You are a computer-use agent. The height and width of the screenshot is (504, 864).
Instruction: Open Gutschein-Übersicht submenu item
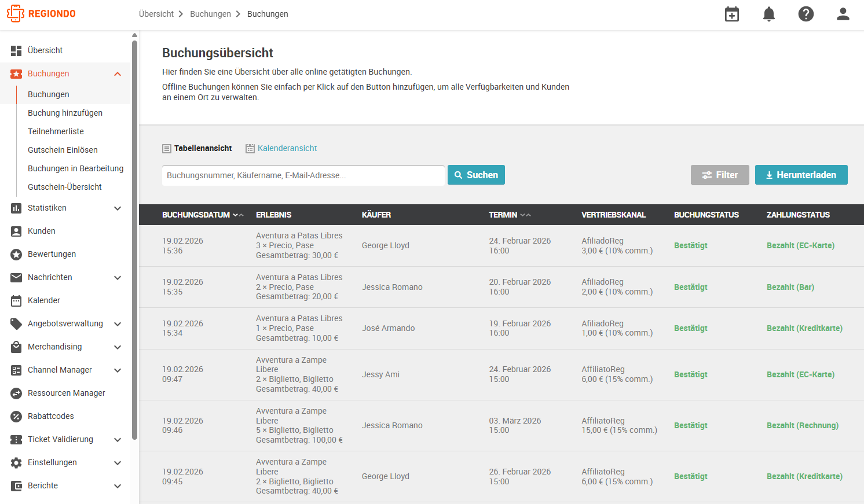[x=64, y=187]
